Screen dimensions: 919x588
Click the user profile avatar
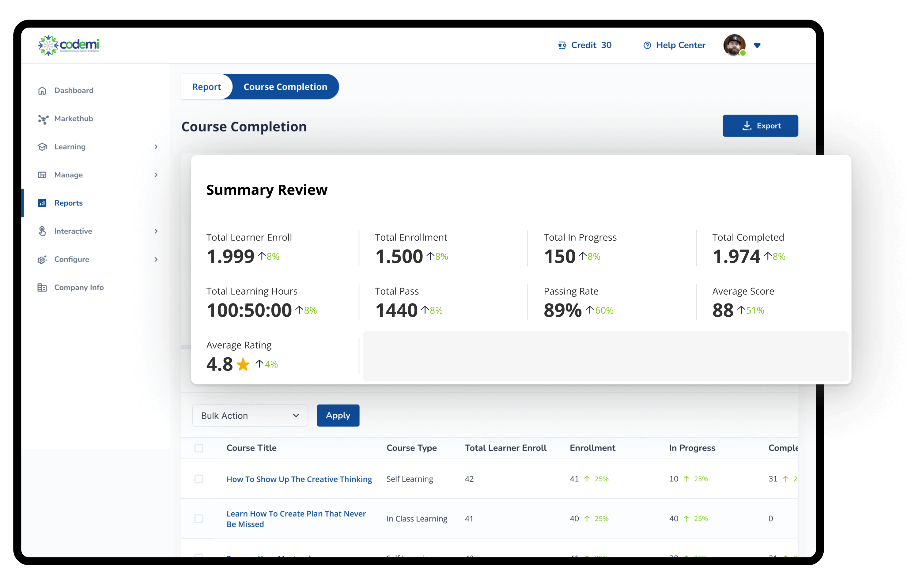coord(734,45)
